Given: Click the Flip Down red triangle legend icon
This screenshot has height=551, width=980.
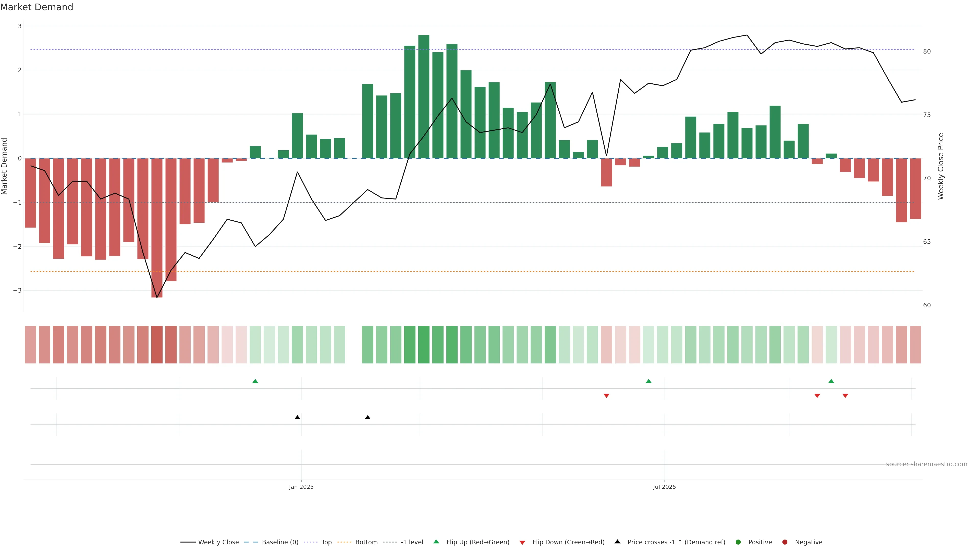Looking at the screenshot, I should (522, 543).
